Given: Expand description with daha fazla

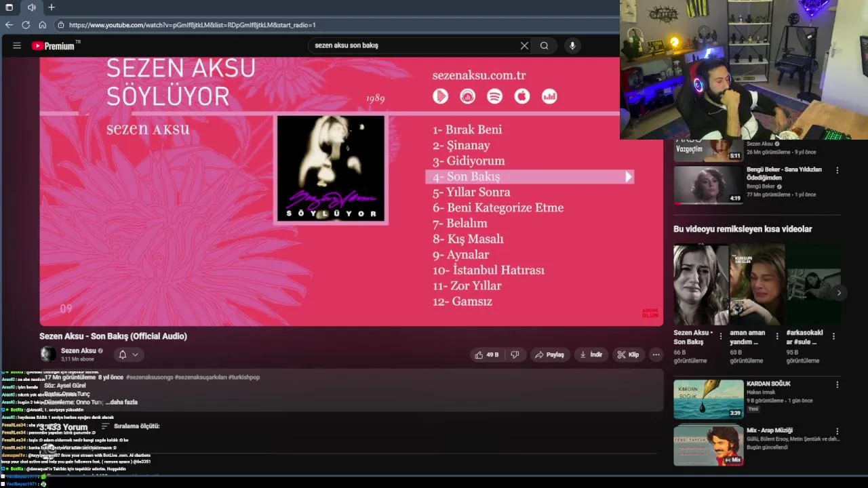Looking at the screenshot, I should pos(121,402).
